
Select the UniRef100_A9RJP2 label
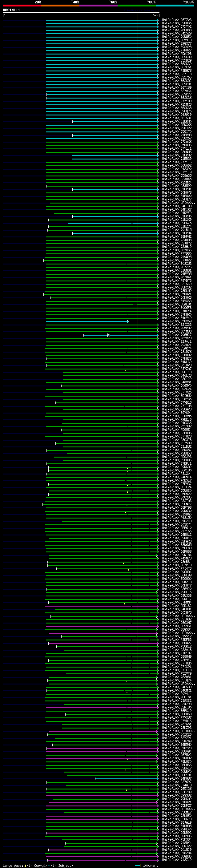coord(177,128)
